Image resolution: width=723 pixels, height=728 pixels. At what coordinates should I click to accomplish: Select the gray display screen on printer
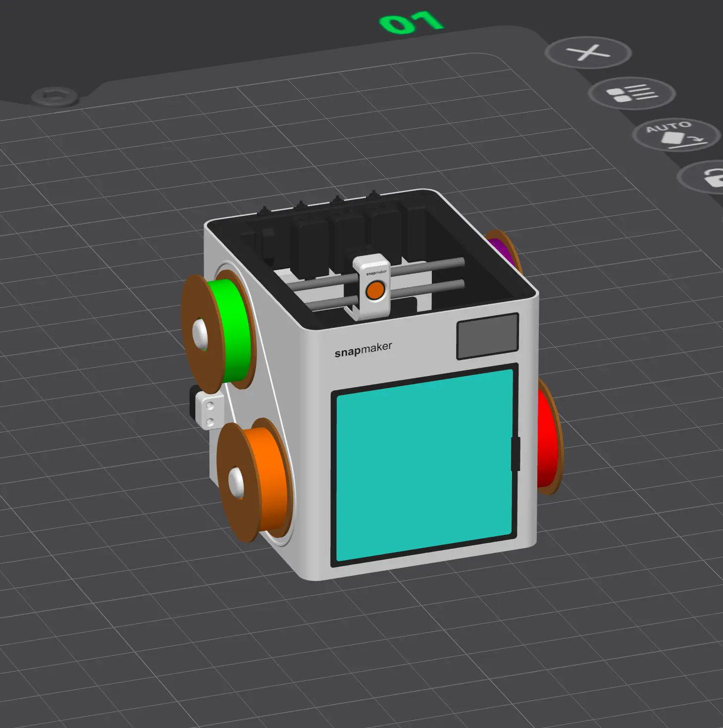tap(487, 336)
